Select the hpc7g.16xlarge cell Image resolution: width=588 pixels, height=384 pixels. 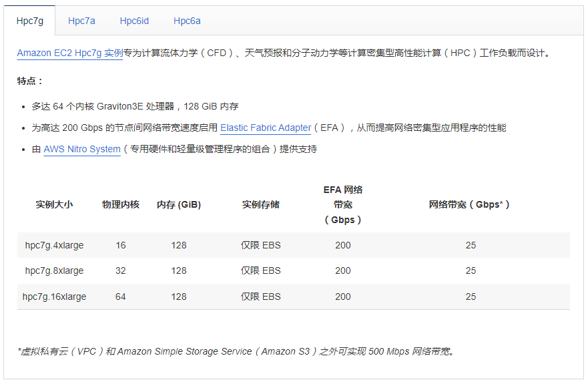click(54, 297)
